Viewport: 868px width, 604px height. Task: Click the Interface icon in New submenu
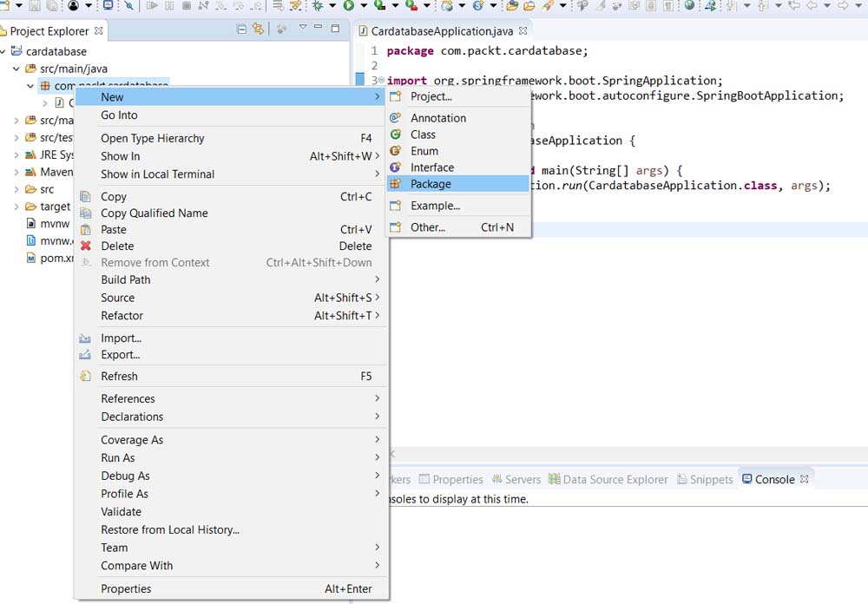(x=396, y=167)
